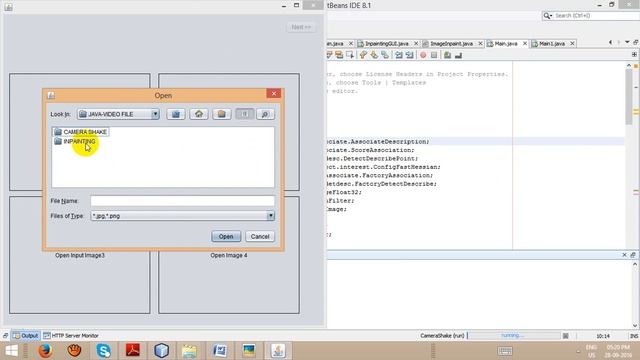Expand the Look In folder dropdown
The height and width of the screenshot is (360, 640).
pyautogui.click(x=155, y=114)
